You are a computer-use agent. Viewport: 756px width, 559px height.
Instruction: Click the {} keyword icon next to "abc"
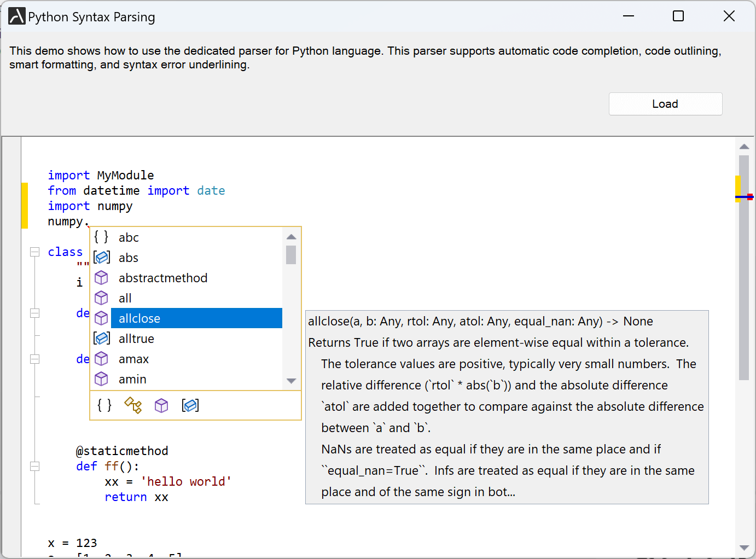(x=101, y=237)
